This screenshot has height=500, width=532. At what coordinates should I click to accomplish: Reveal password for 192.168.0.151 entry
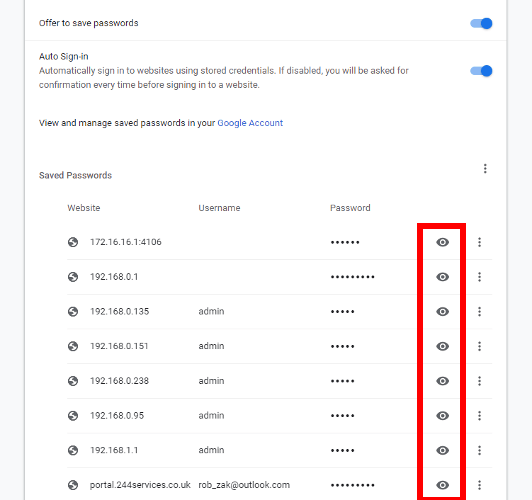(x=442, y=346)
